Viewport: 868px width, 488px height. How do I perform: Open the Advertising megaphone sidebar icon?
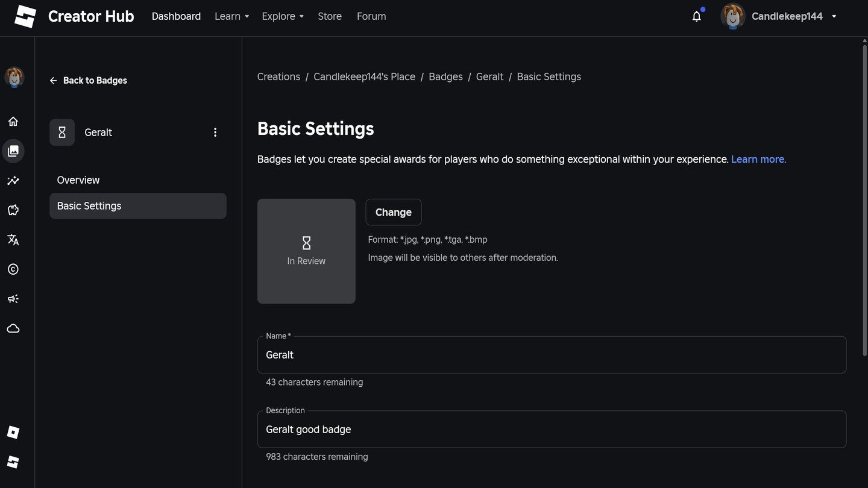click(13, 299)
